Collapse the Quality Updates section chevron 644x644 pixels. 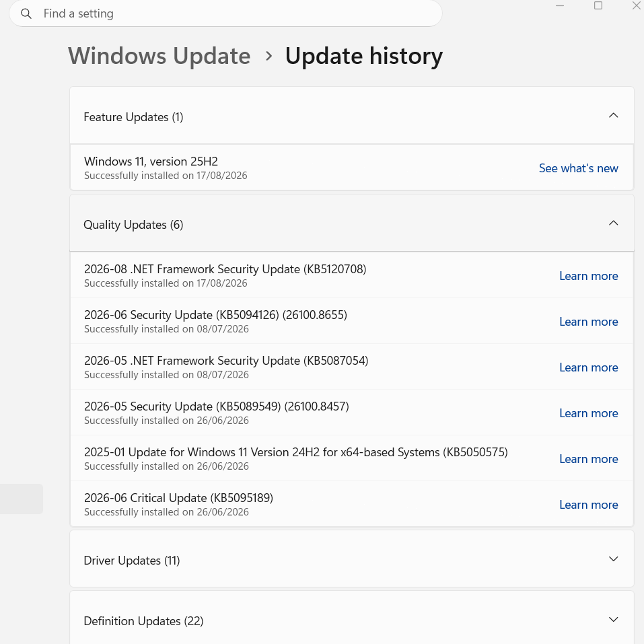click(613, 223)
